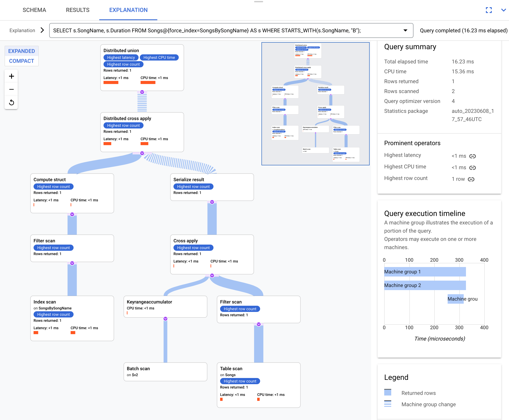The height and width of the screenshot is (420, 509).
Task: Click the zoom out (−) button
Action: (x=11, y=89)
